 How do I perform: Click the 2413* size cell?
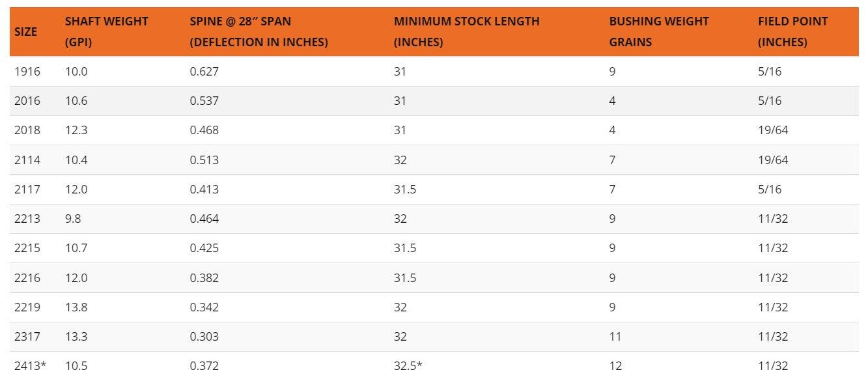tap(31, 366)
